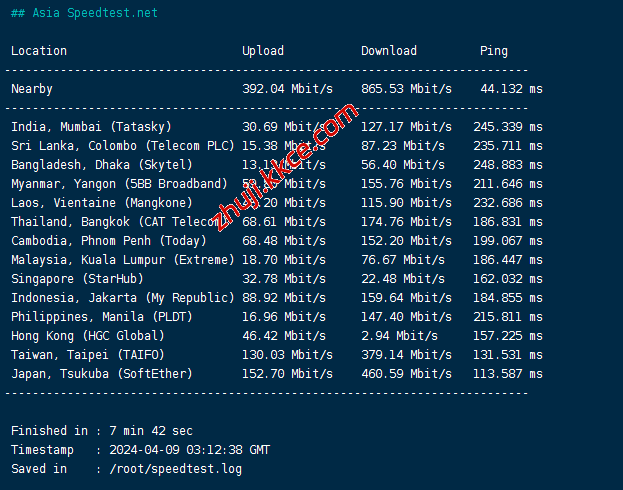Select the Nearby row label
Viewport: 623px width, 490px height.
[32, 89]
